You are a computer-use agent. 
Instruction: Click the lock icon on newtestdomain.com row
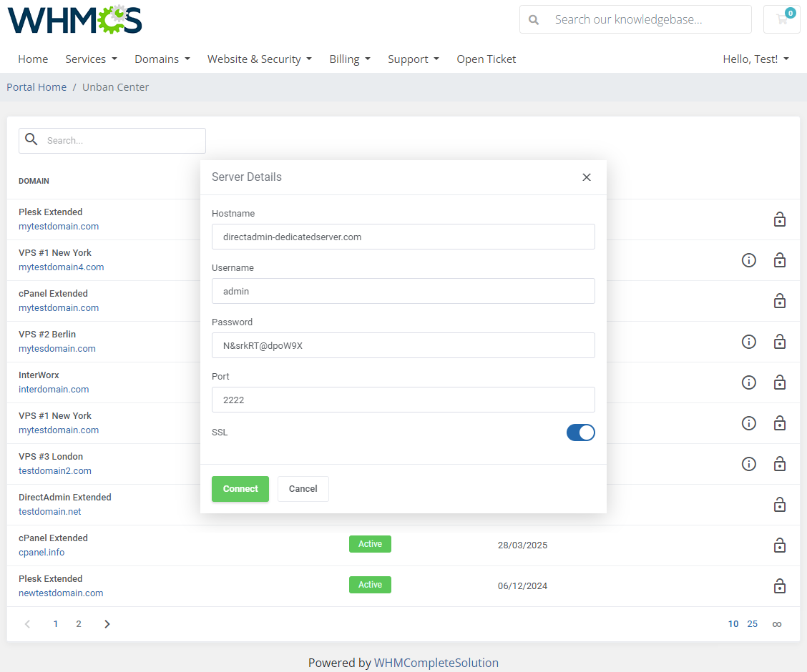click(780, 586)
